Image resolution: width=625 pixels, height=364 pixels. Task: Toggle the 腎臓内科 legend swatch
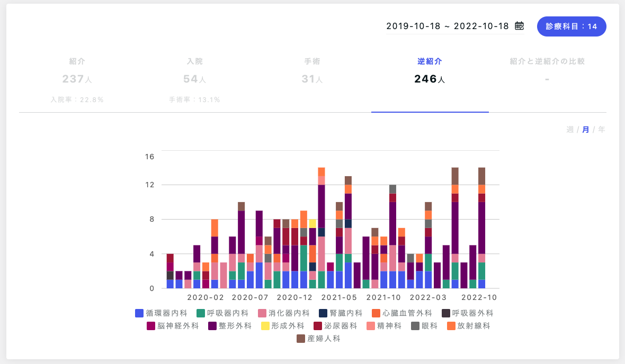click(323, 313)
